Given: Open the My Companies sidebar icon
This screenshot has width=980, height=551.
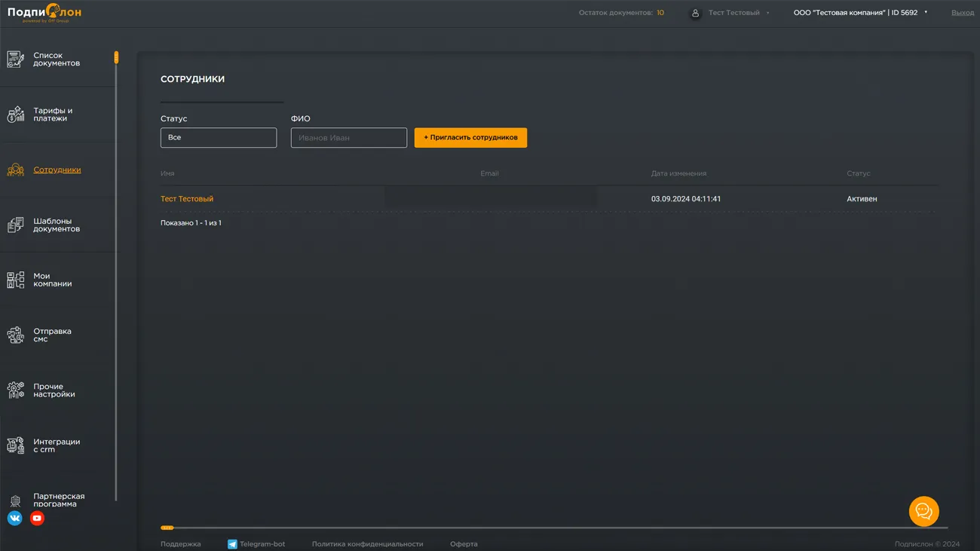Looking at the screenshot, I should click(16, 280).
